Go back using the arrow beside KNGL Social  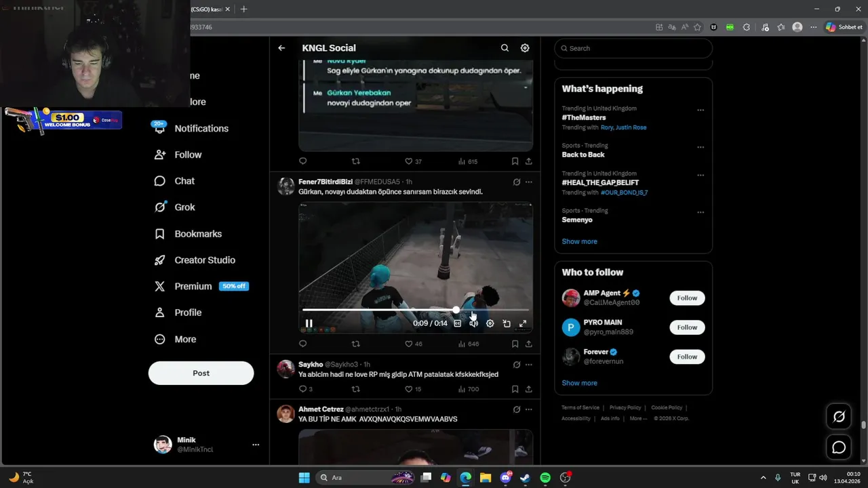click(x=281, y=48)
